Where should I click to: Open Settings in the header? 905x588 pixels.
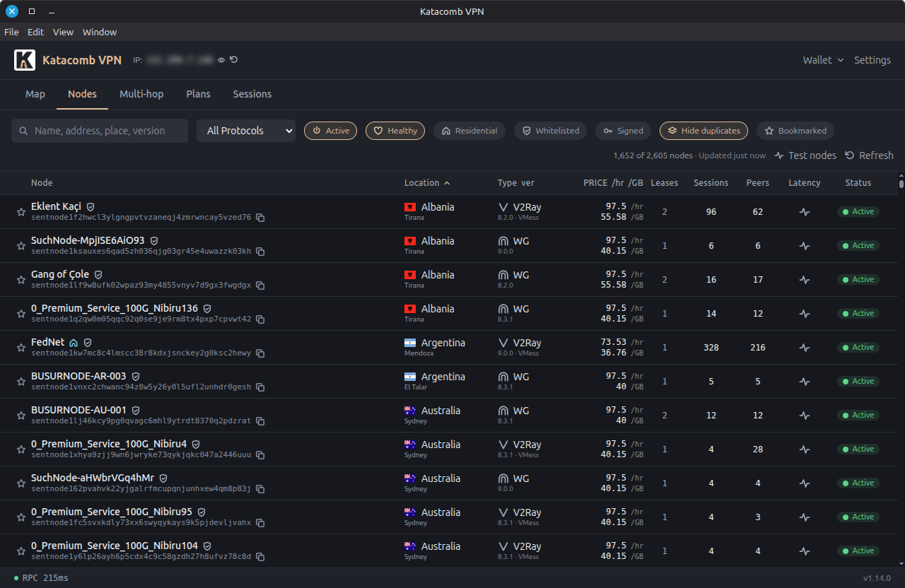[x=872, y=60]
